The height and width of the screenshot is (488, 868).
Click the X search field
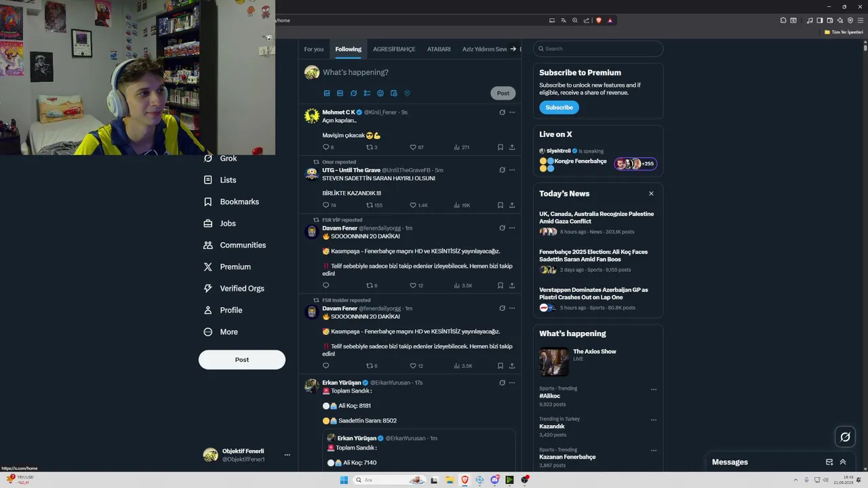598,49
